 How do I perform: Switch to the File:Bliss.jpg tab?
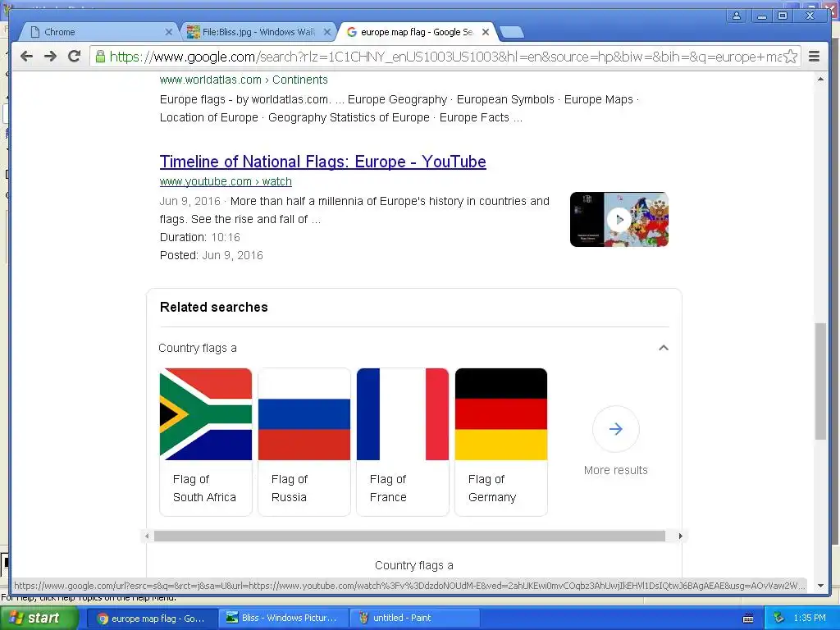coord(258,32)
